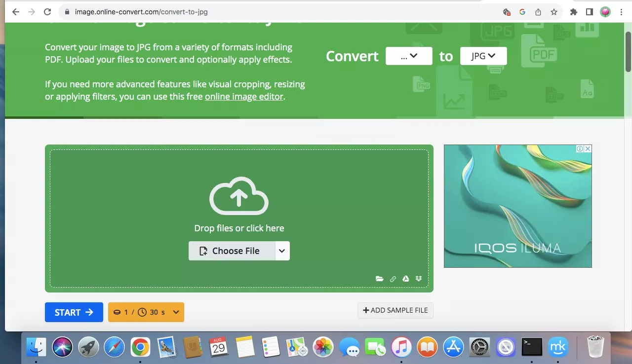Reload the page

[47, 12]
